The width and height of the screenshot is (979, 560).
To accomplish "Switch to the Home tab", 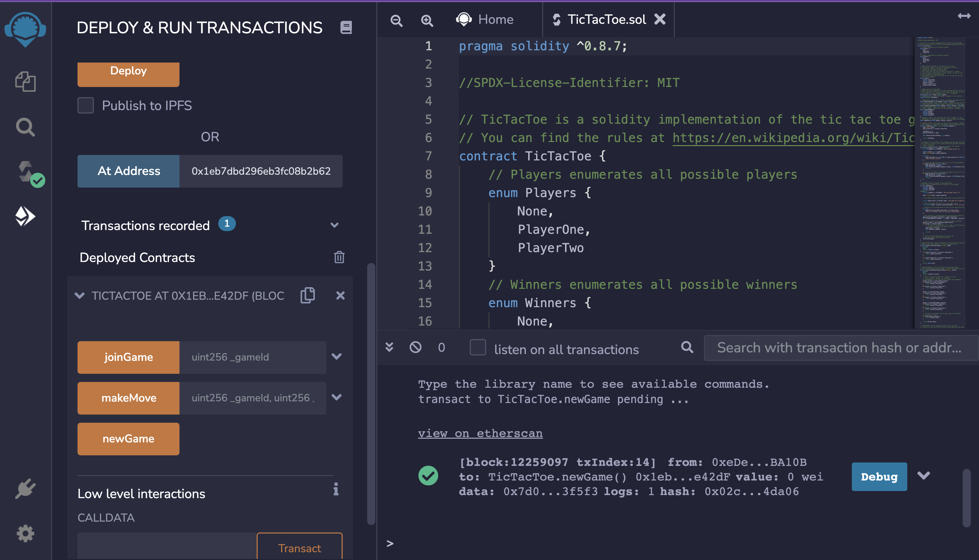I will (485, 19).
